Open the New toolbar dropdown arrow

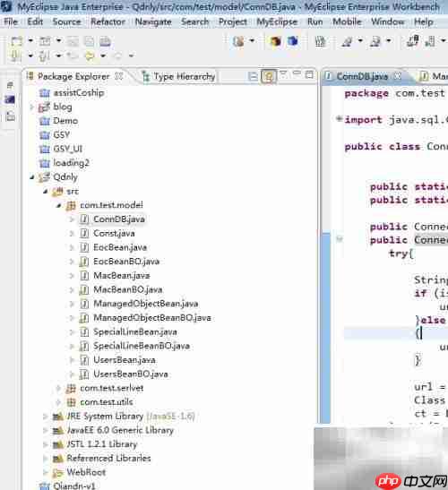click(30, 40)
